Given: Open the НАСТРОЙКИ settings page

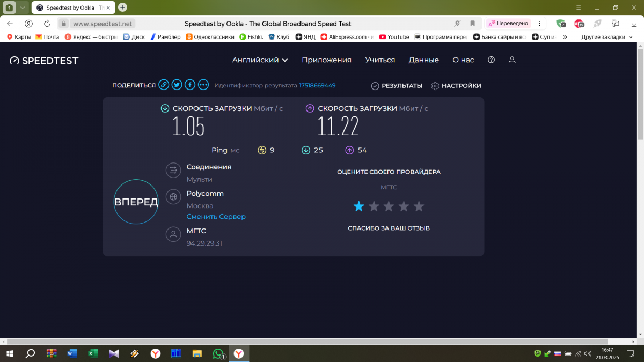Looking at the screenshot, I should point(456,86).
